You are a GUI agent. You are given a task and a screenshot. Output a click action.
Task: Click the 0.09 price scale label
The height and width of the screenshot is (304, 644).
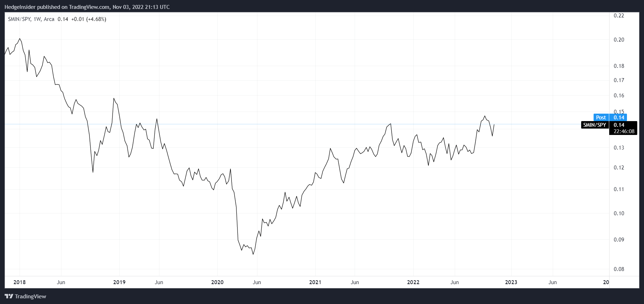point(619,240)
